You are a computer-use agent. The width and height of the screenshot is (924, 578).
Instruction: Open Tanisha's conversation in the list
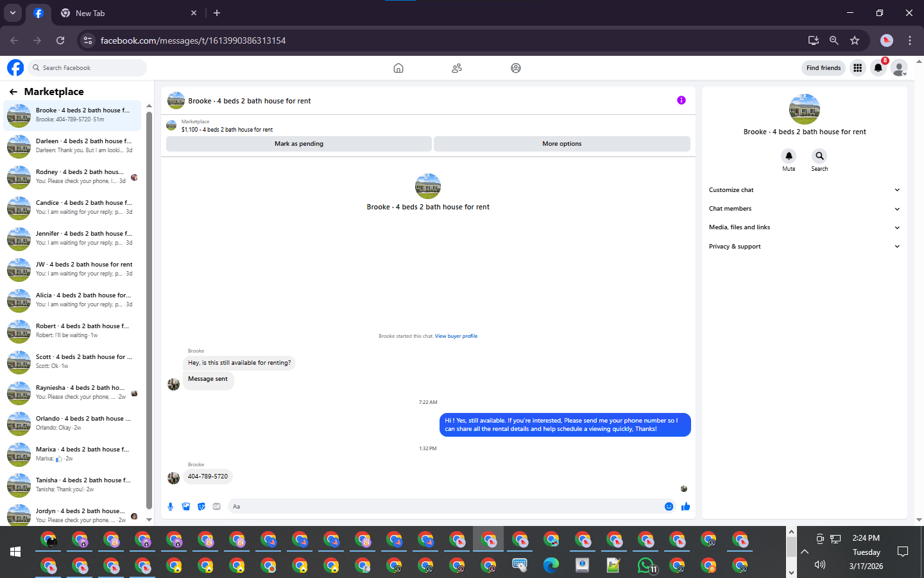(x=73, y=485)
